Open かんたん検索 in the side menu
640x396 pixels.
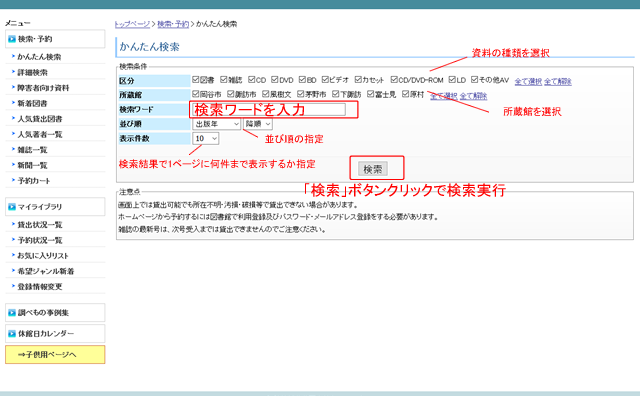[x=39, y=57]
